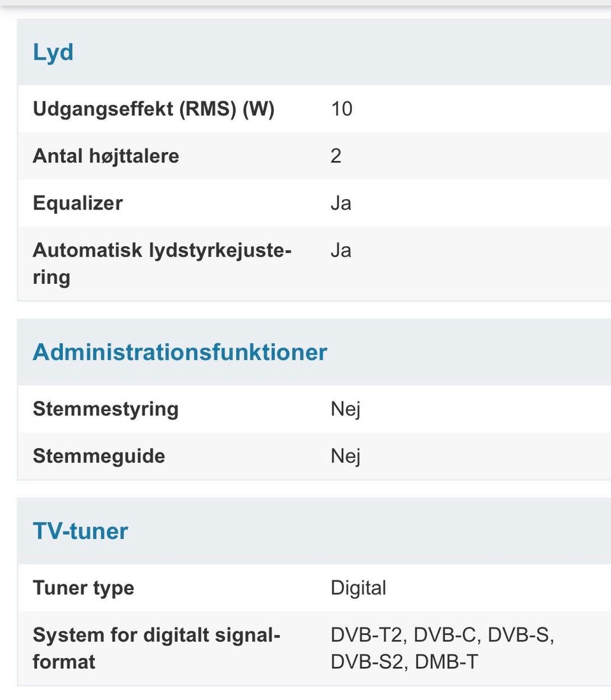
Task: Collapse the TV-tuner section header
Action: (80, 531)
